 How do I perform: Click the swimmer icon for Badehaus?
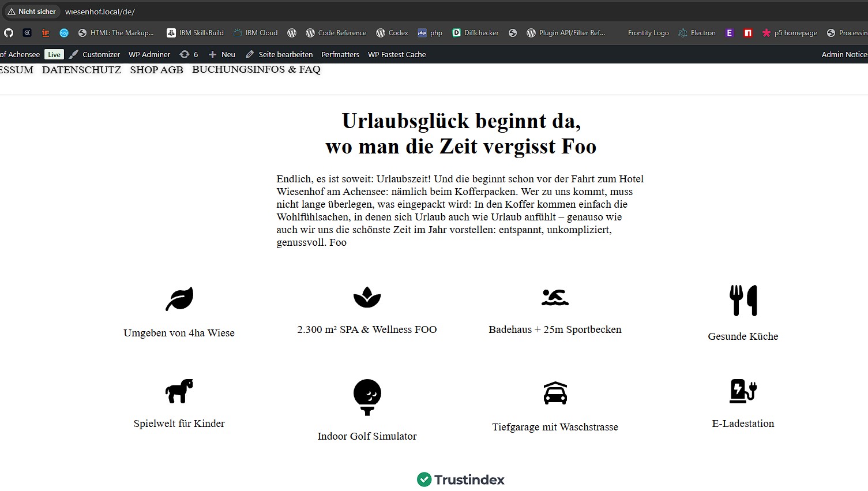[555, 297]
